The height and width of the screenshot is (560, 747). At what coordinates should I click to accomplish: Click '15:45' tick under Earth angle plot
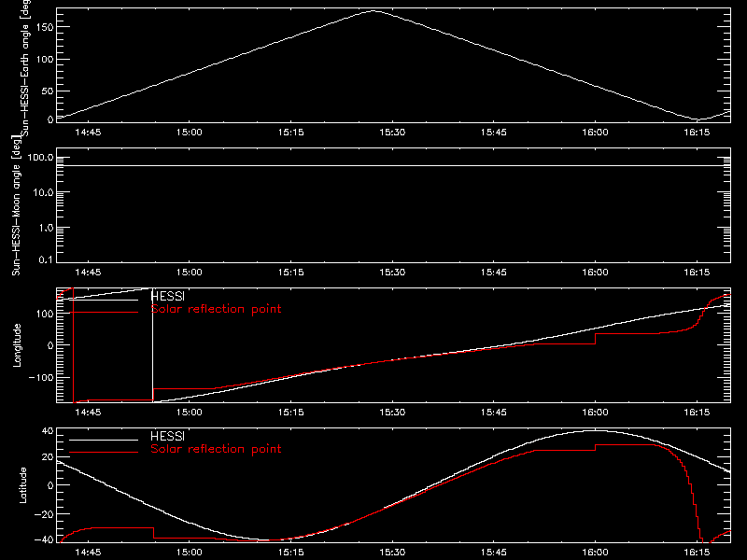[x=494, y=133]
